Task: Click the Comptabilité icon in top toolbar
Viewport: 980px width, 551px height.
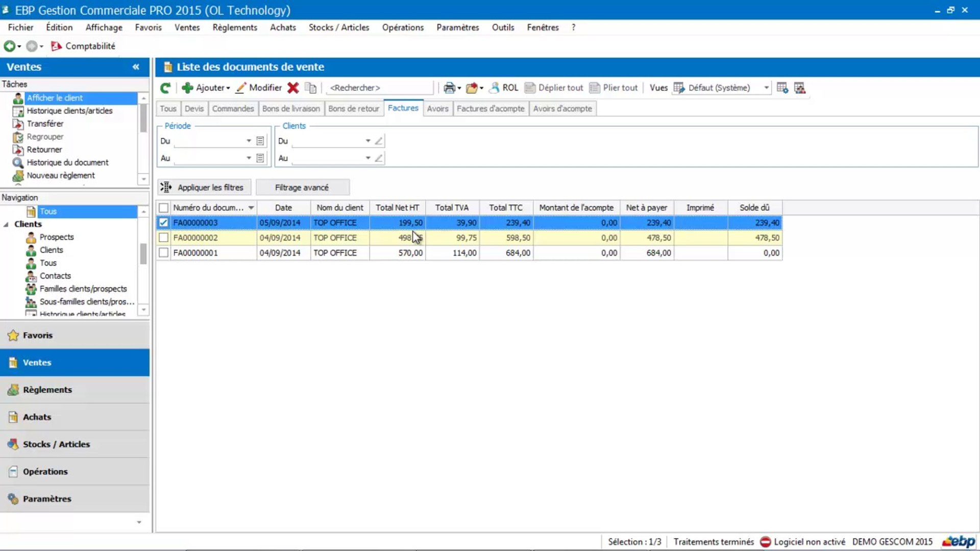Action: 56,46
